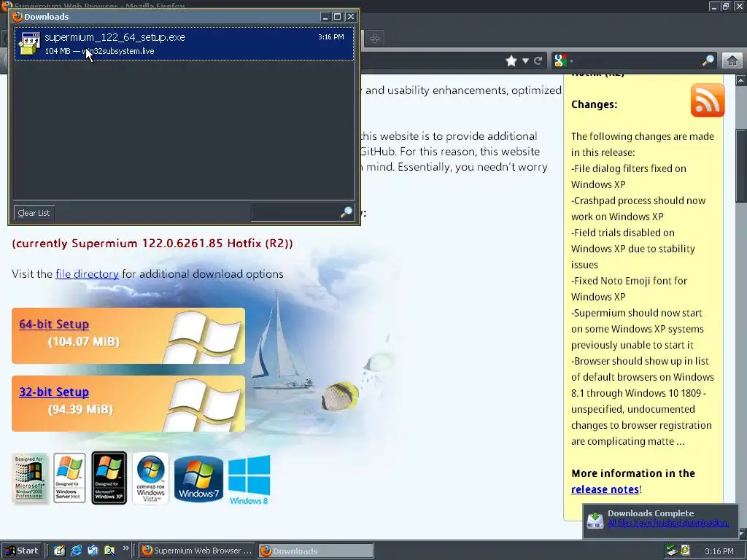This screenshot has height=560, width=747.
Task: Download the 32-bit Setup link
Action: click(x=54, y=392)
